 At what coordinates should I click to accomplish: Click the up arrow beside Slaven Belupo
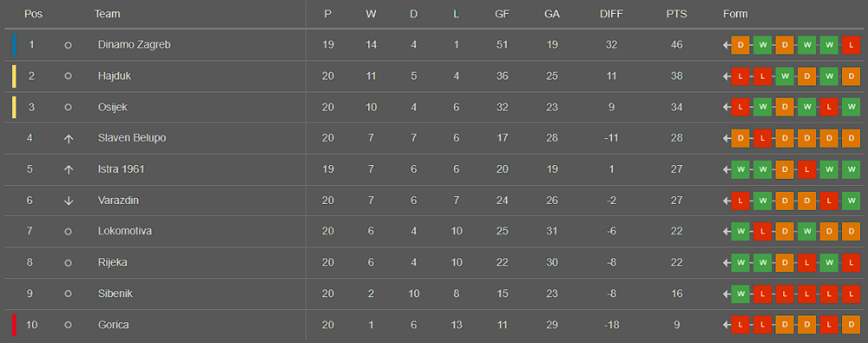tap(68, 139)
